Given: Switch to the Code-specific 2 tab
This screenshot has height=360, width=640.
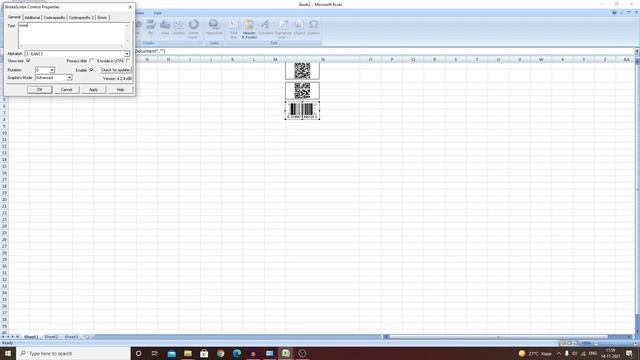Looking at the screenshot, I should 81,18.
